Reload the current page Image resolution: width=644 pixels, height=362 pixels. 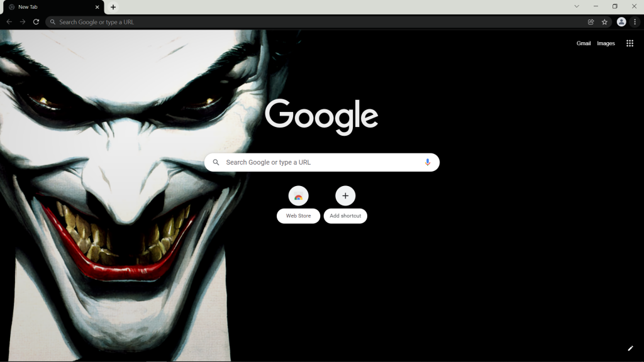(36, 22)
